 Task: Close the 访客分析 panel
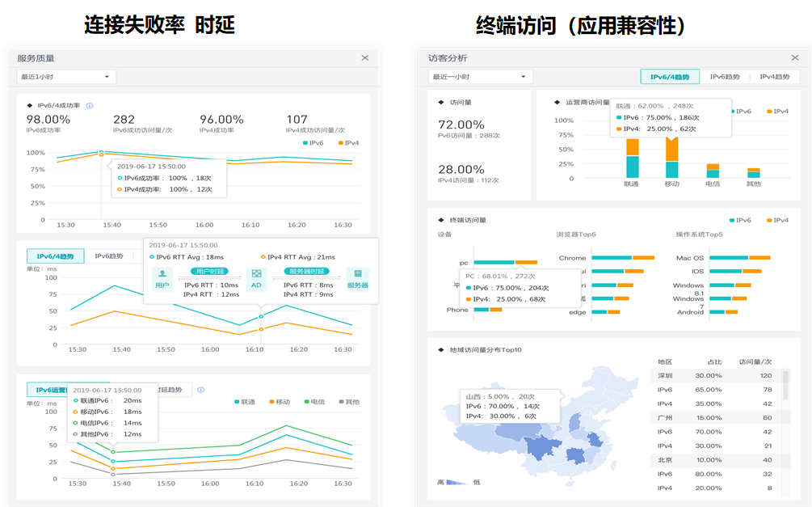[795, 57]
